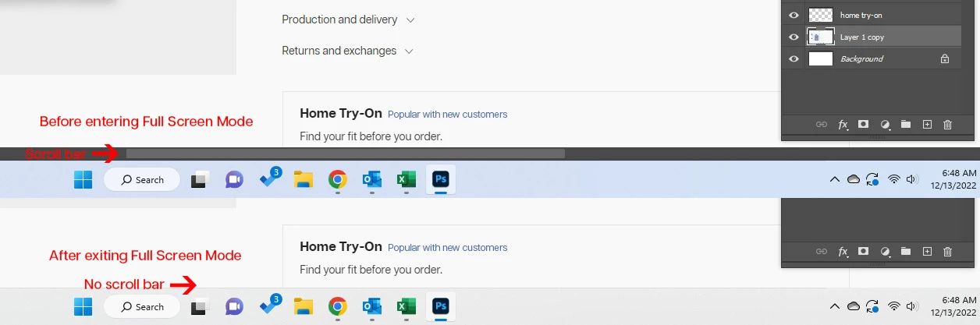The height and width of the screenshot is (325, 980).
Task: Open Photoshop from the taskbar beneath the scroll bar
Action: pos(441,179)
